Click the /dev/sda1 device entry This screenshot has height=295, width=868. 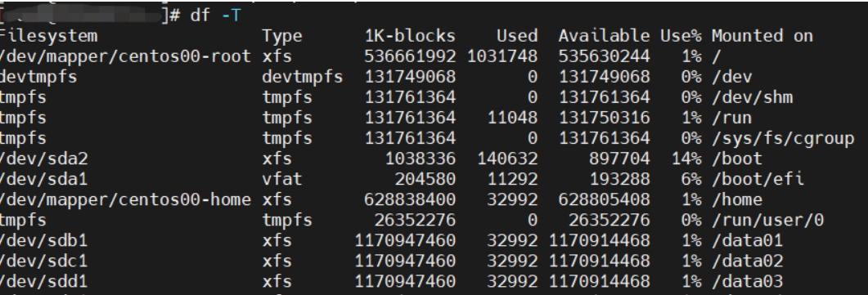(x=43, y=179)
